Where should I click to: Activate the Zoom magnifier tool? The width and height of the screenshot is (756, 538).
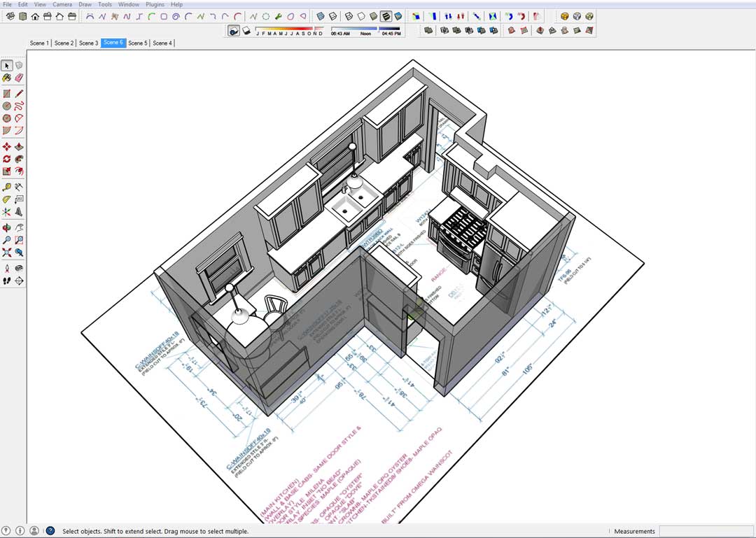[7, 239]
